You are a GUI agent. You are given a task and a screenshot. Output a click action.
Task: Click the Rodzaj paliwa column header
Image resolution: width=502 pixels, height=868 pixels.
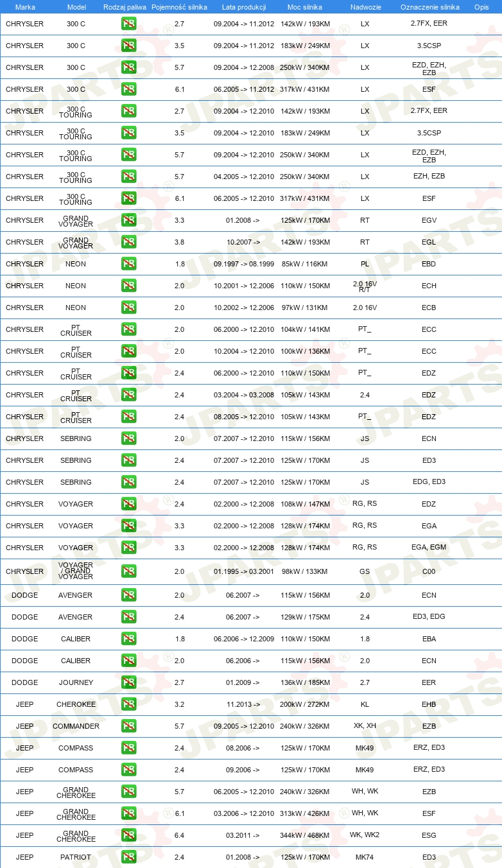[x=125, y=7]
